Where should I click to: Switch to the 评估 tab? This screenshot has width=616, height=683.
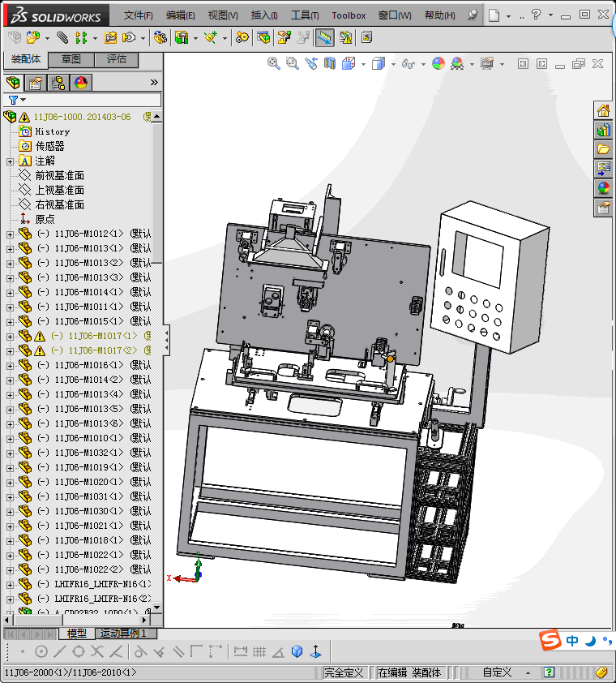117,59
